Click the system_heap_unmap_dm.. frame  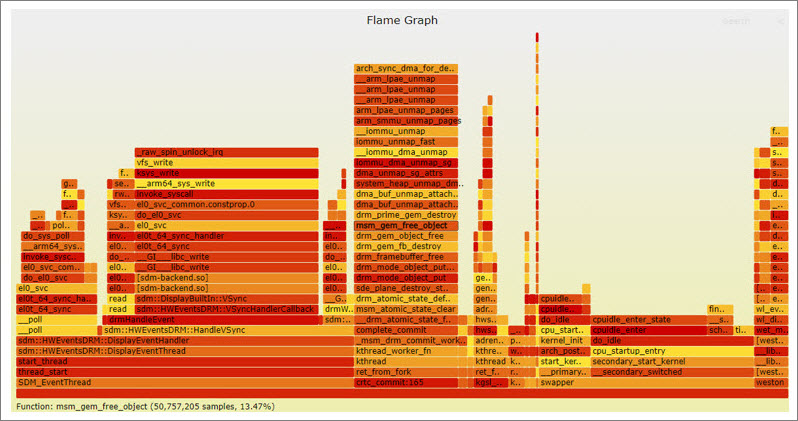[x=406, y=184]
